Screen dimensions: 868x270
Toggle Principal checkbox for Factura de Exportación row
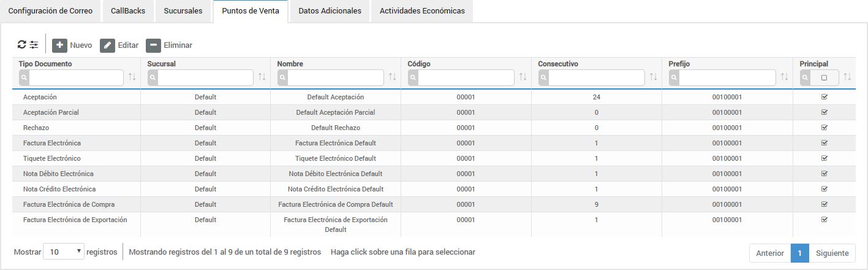pos(824,220)
